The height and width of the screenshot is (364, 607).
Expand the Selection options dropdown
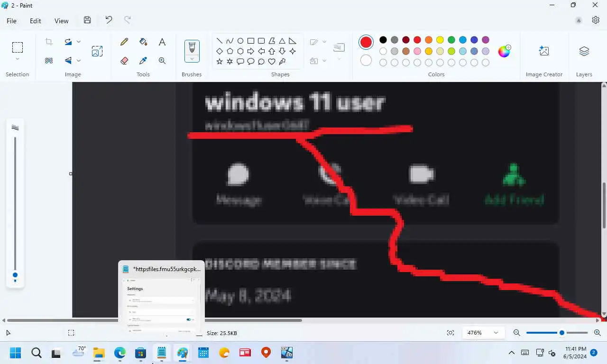pos(18,59)
